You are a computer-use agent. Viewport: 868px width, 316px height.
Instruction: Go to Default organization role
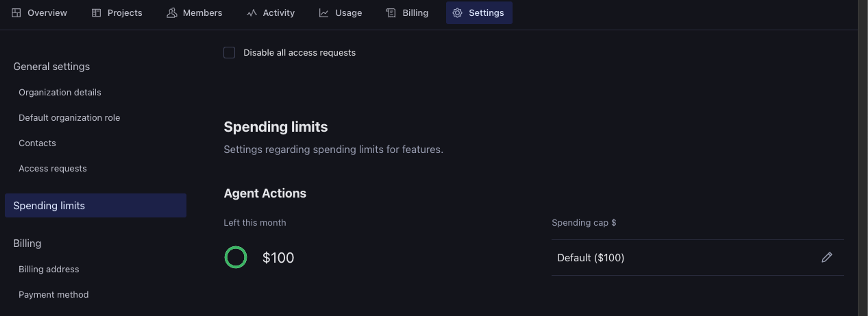tap(69, 118)
